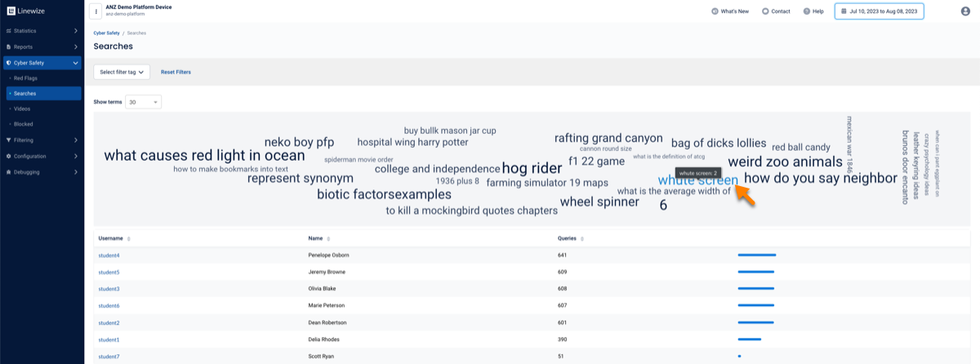Image resolution: width=980 pixels, height=364 pixels.
Task: Go to Red Flags in sidebar
Action: pyautogui.click(x=25, y=78)
